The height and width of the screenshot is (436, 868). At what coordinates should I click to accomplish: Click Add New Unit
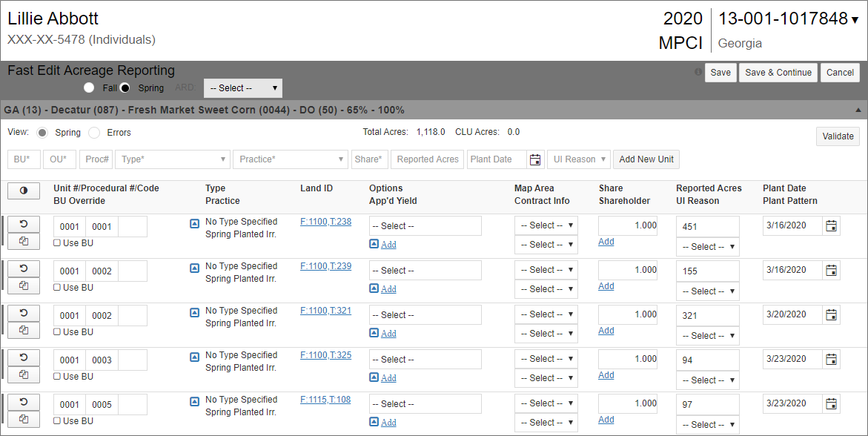coord(646,159)
